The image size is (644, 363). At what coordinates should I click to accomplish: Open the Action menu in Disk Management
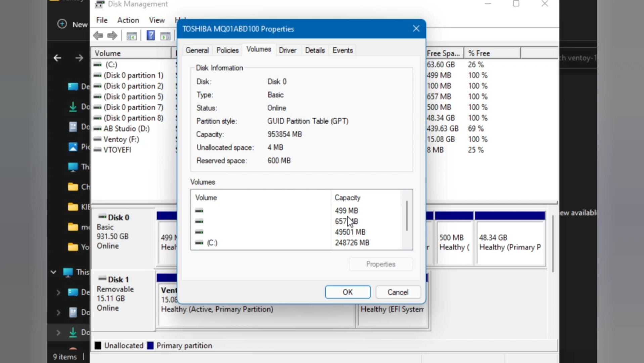coord(128,20)
